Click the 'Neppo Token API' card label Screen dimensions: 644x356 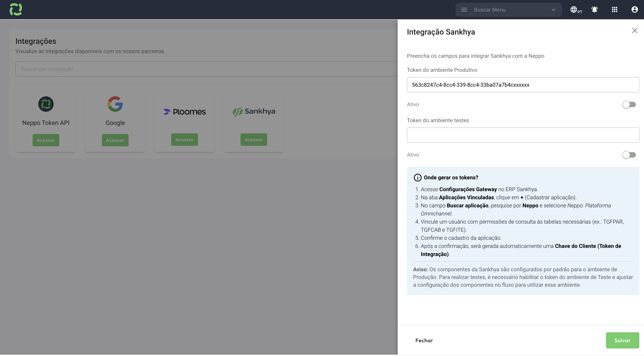pos(46,123)
